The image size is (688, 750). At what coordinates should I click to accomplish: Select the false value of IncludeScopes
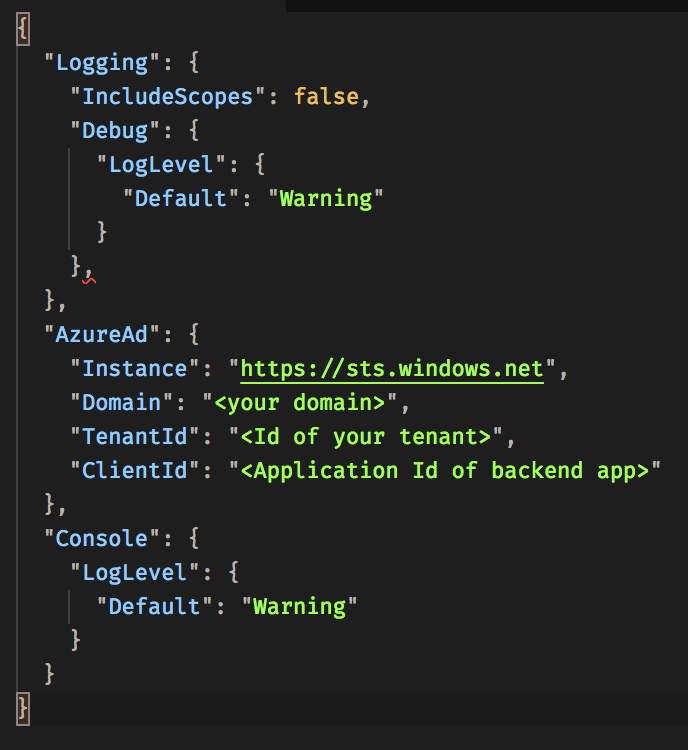(x=325, y=96)
